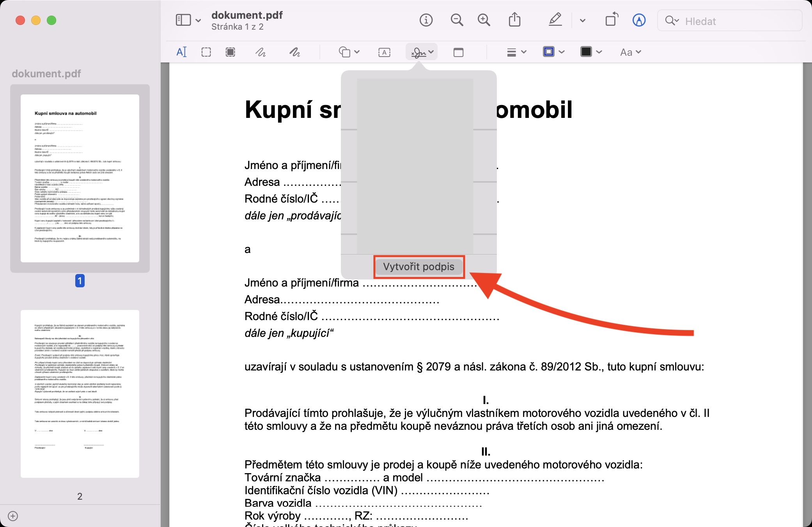Open the Share button
Image resolution: width=812 pixels, height=527 pixels.
click(514, 20)
